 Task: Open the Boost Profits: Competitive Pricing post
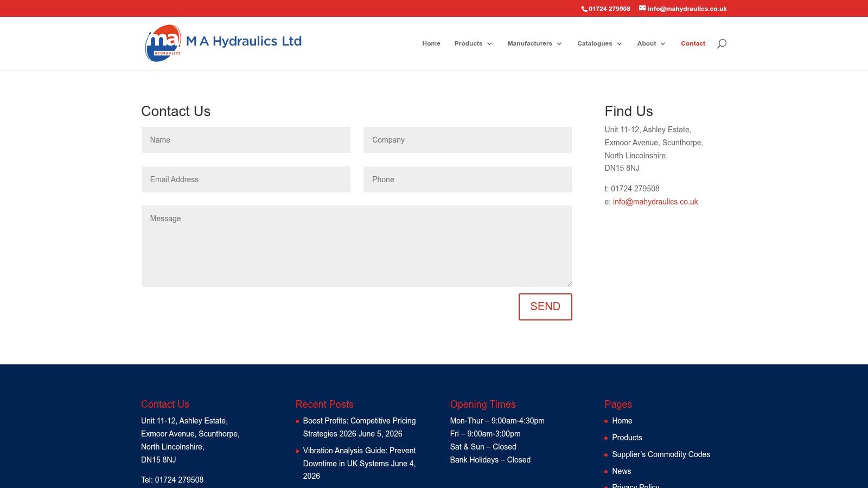359,427
